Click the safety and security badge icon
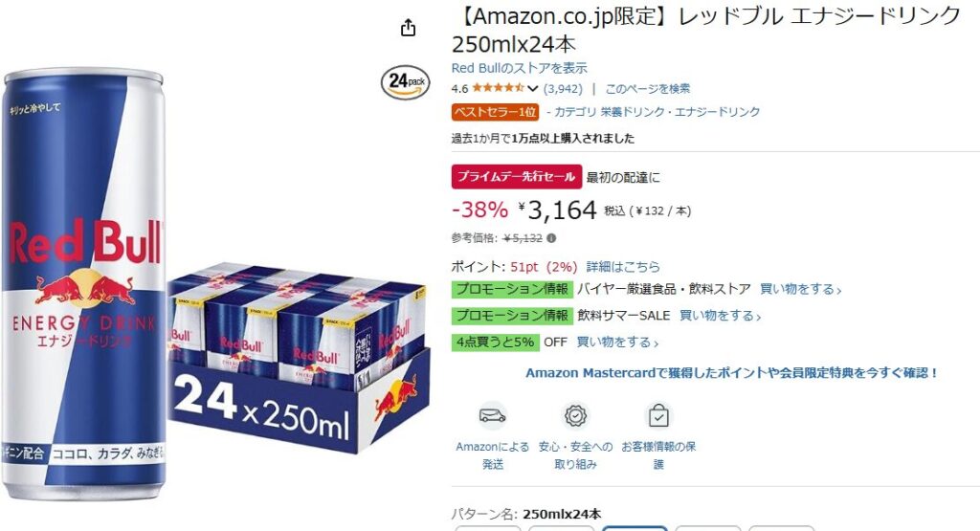This screenshot has width=980, height=531. 575,415
